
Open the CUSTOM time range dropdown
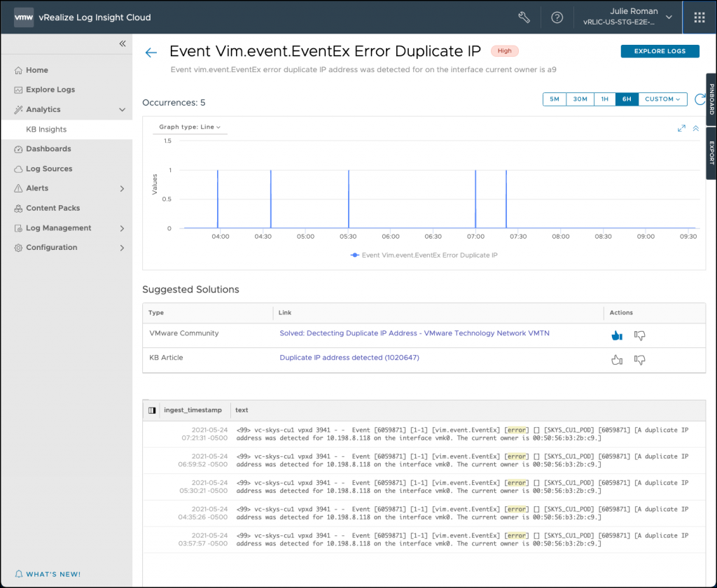click(x=662, y=99)
